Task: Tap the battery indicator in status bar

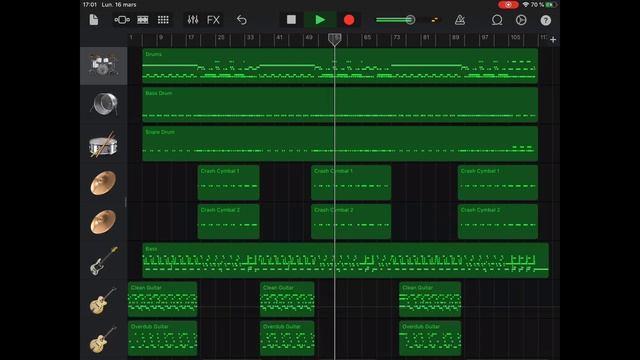Action: [551, 4]
